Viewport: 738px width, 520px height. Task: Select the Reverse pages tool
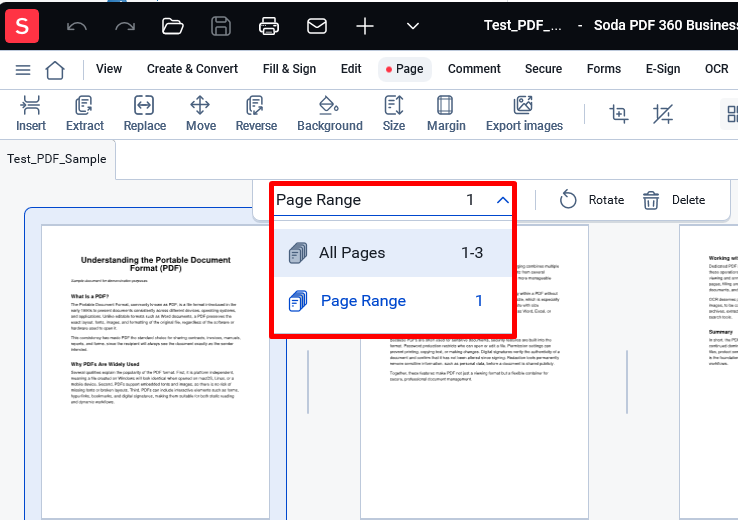tap(256, 113)
